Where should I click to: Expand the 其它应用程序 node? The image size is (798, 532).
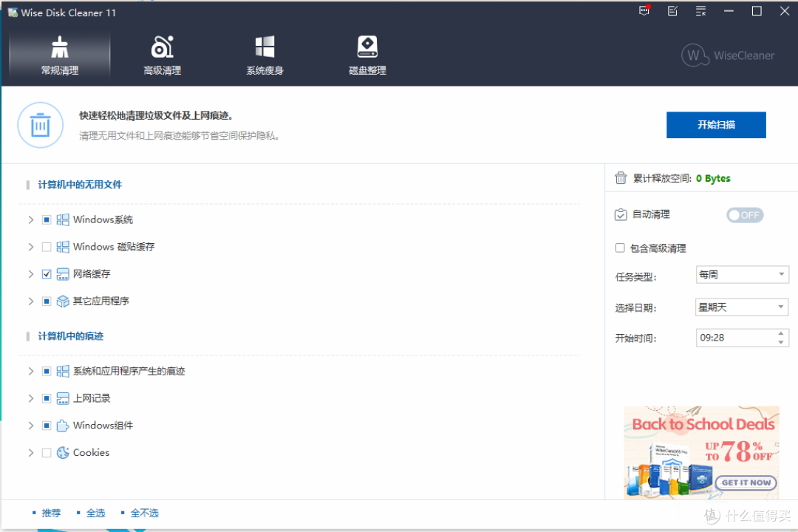coord(30,301)
